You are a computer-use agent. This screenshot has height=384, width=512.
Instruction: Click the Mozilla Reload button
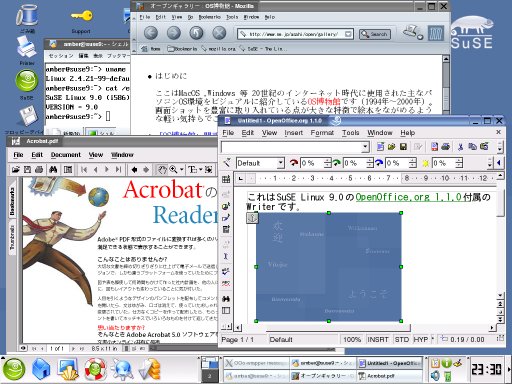(x=197, y=33)
